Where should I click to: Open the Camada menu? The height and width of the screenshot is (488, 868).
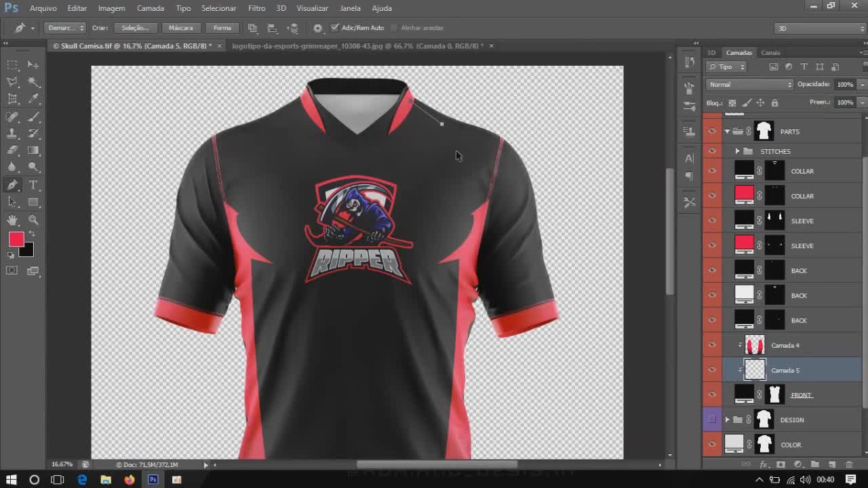click(151, 8)
